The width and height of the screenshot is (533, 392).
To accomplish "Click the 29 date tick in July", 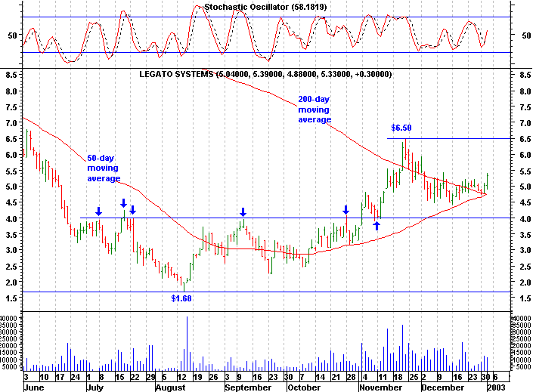I will 150,377.
